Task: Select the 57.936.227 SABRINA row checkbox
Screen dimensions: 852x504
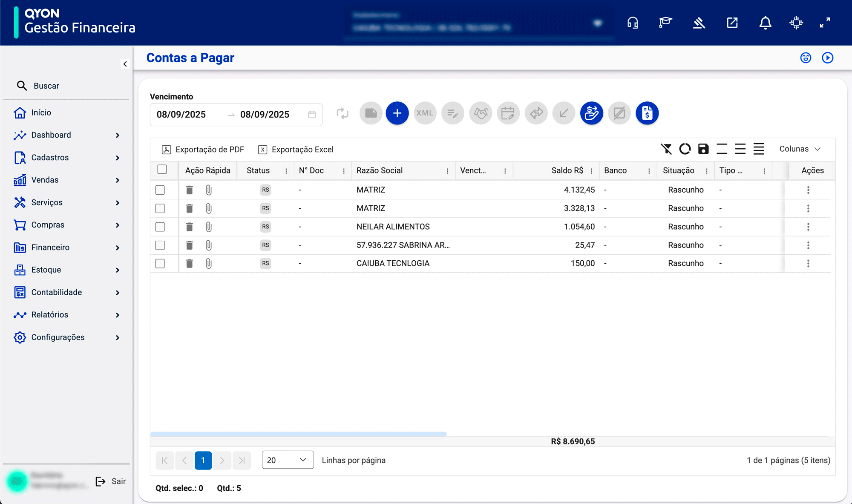Action: point(160,245)
